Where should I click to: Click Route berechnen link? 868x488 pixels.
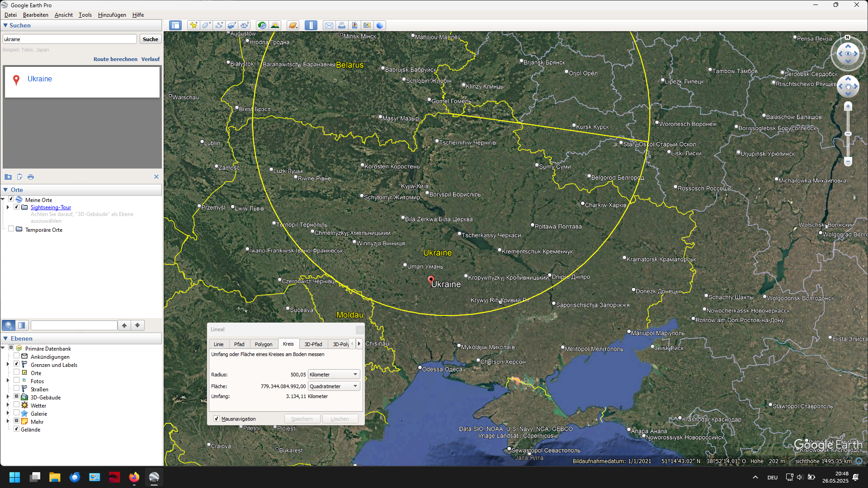(x=115, y=59)
